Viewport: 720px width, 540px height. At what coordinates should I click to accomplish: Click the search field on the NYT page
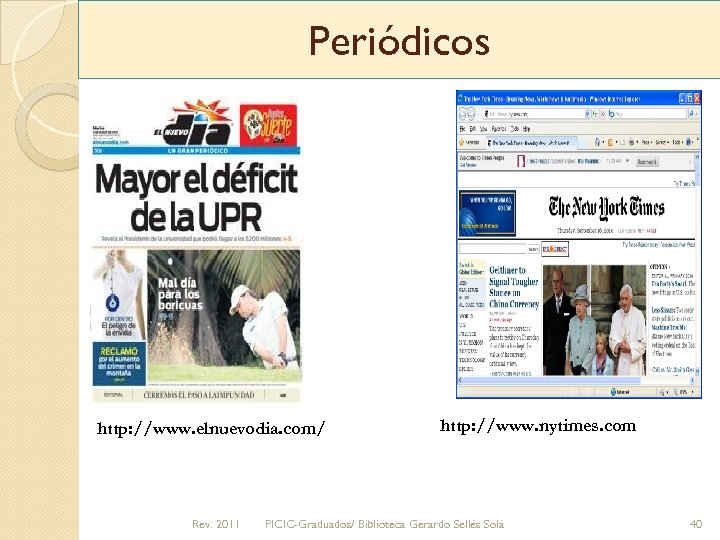(x=492, y=249)
